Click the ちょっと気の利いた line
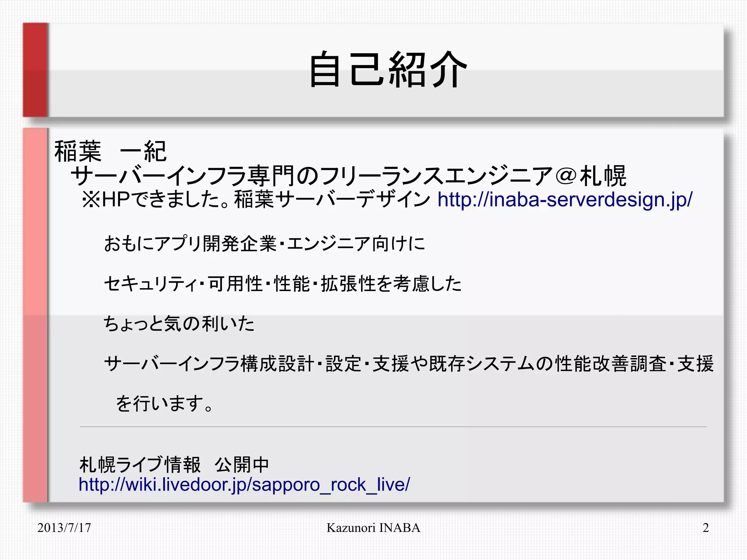This screenshot has width=747, height=560. 179,324
